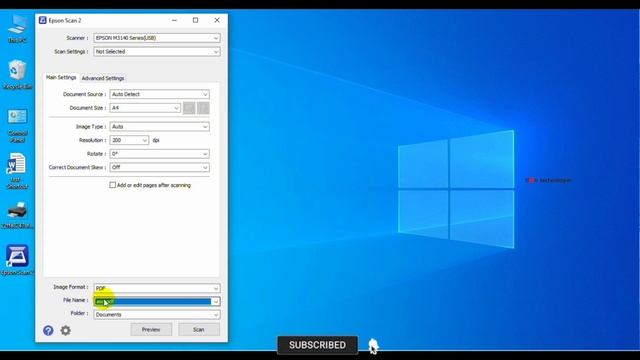The width and height of the screenshot is (640, 360).
Task: Click the SUBSCRIBED button
Action: (318, 345)
